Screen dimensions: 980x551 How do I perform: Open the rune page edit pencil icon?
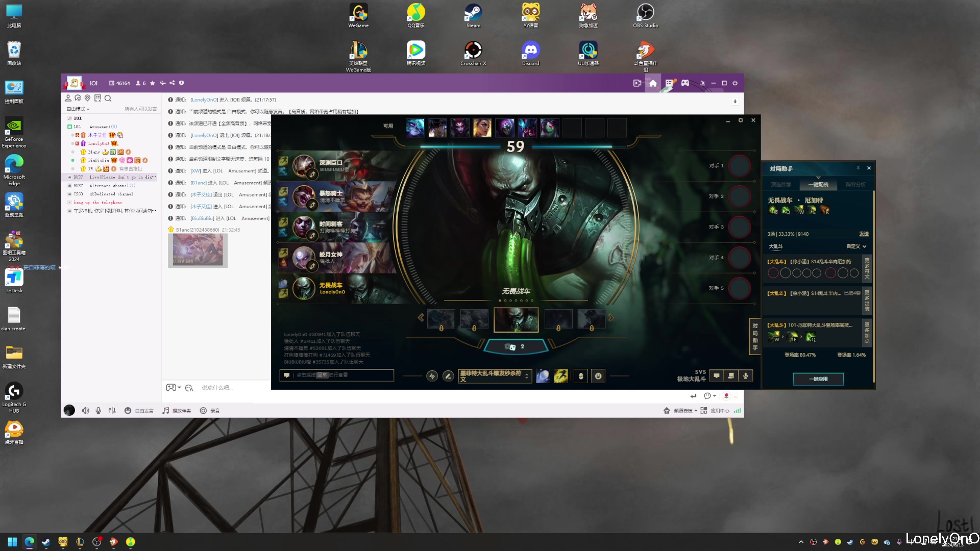point(448,376)
